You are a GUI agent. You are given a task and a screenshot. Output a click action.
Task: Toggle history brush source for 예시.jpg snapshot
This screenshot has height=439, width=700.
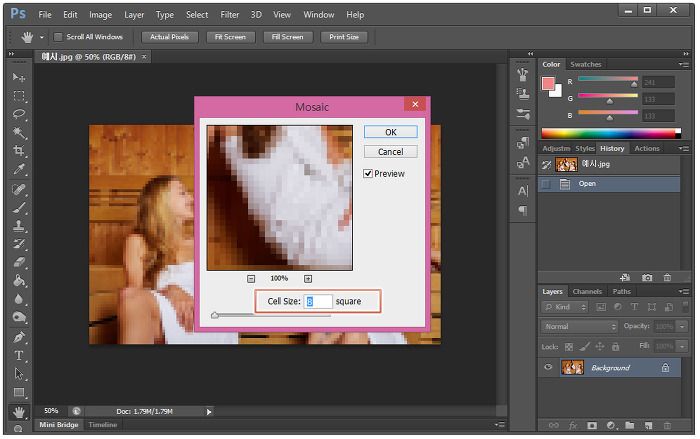pyautogui.click(x=546, y=165)
